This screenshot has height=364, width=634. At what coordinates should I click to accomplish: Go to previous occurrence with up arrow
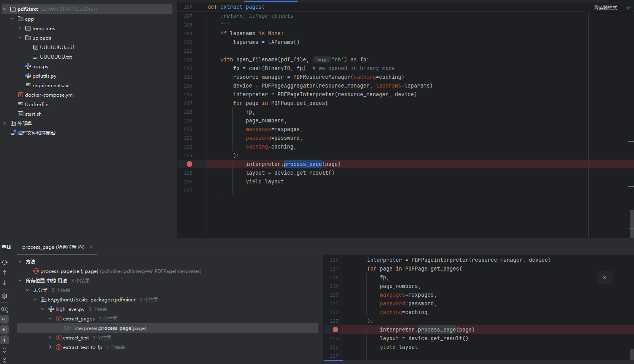(x=4, y=273)
